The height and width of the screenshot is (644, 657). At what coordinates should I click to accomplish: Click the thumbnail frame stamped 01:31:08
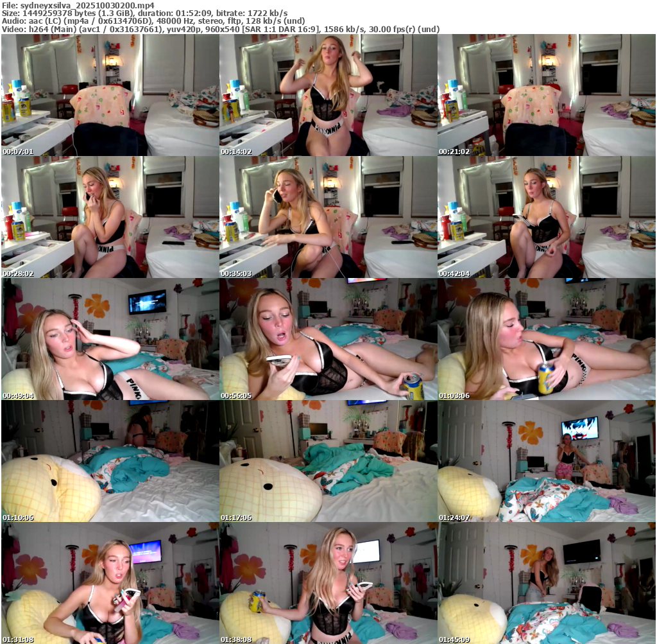click(x=110, y=583)
